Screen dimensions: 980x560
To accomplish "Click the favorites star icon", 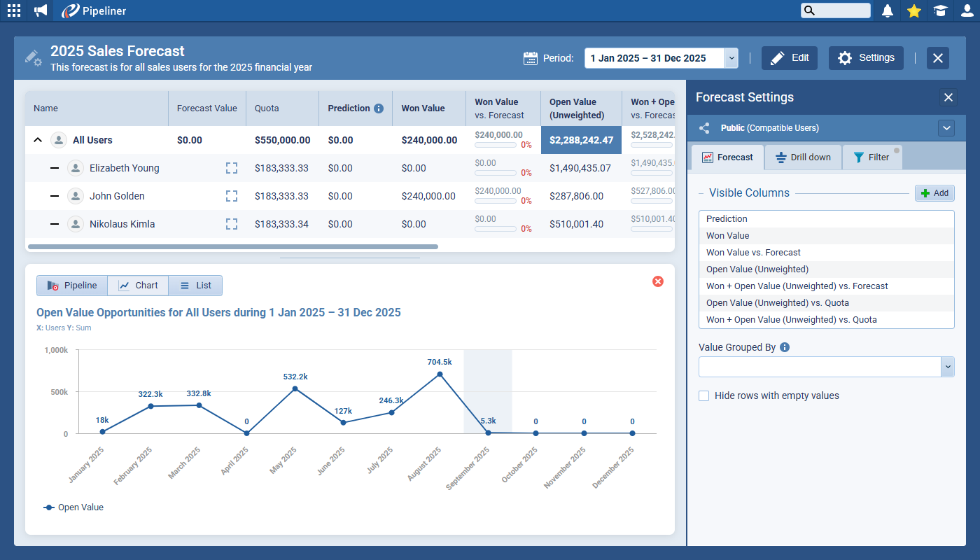I will pyautogui.click(x=913, y=10).
